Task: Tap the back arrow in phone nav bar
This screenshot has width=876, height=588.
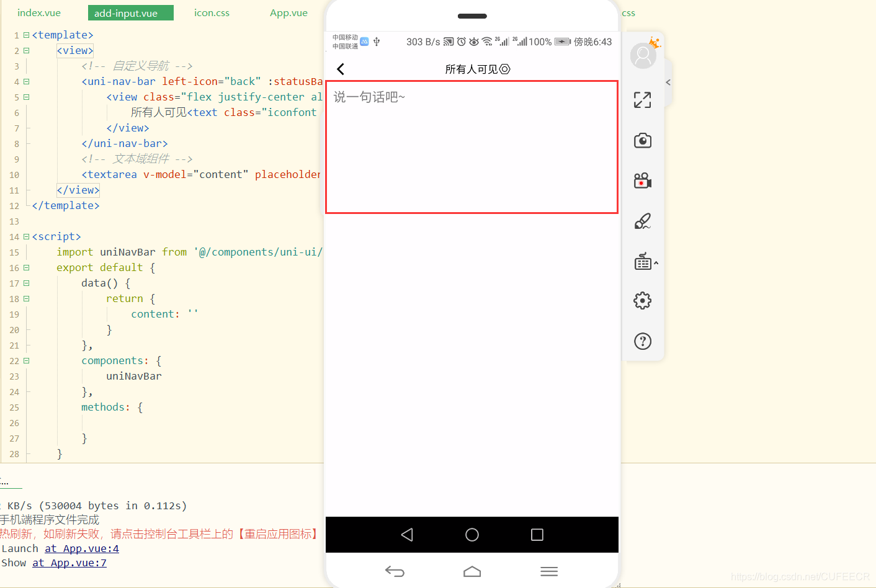Action: pyautogui.click(x=341, y=69)
